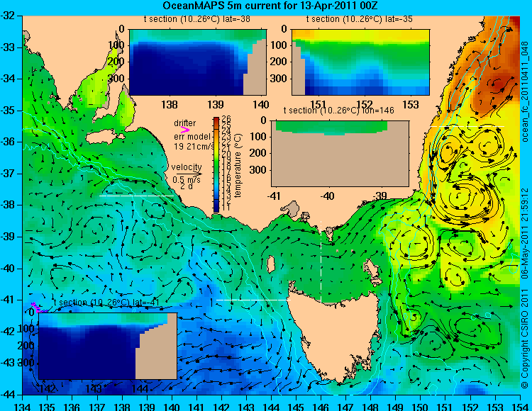Click the white dashed section line west of Tasmania

click(x=253, y=300)
